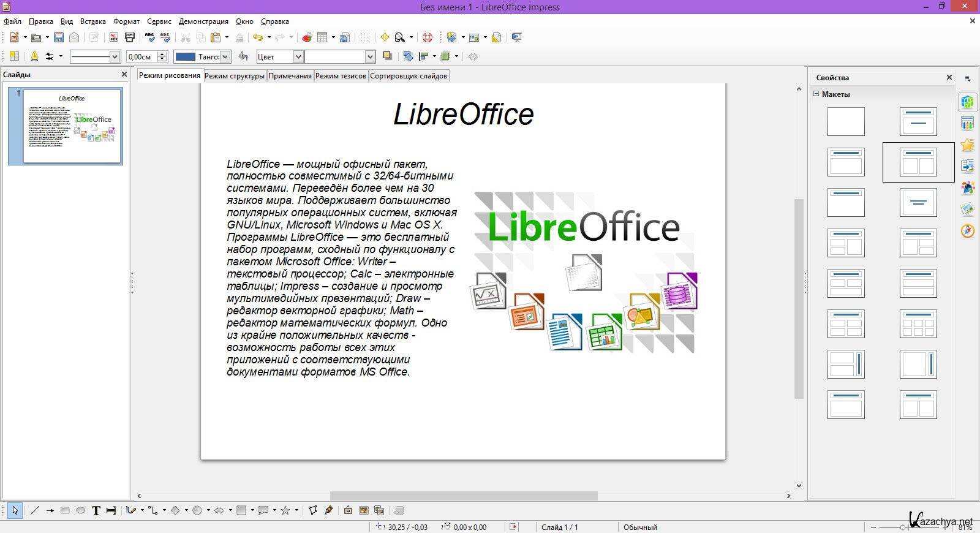
Task: Click the Open file folder icon
Action: (x=36, y=37)
